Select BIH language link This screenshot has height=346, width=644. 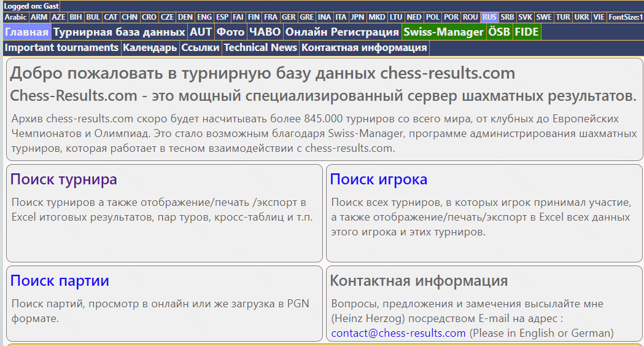(76, 17)
